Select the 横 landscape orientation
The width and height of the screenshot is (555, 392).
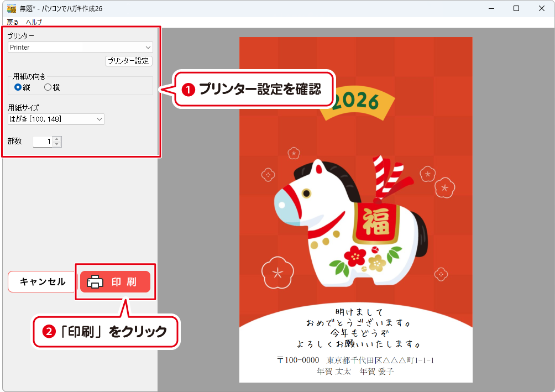point(48,87)
